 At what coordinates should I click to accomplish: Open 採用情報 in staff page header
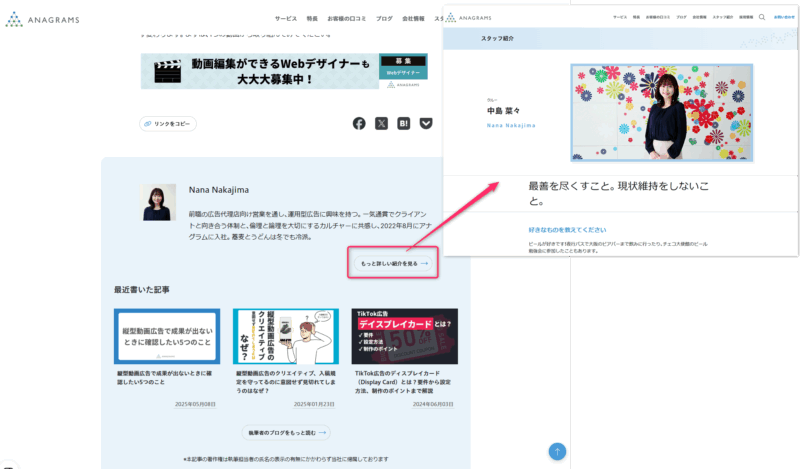pos(746,17)
